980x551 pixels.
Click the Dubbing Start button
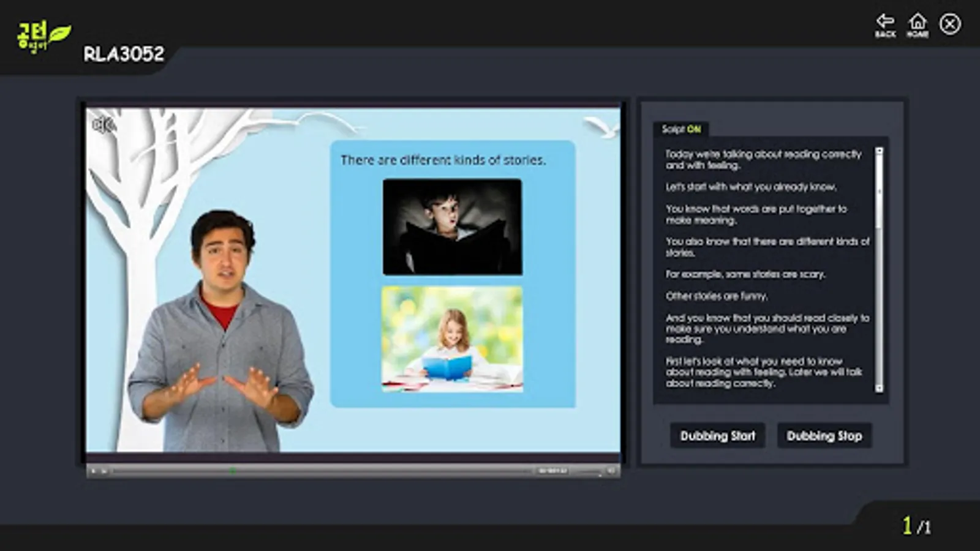tap(718, 436)
